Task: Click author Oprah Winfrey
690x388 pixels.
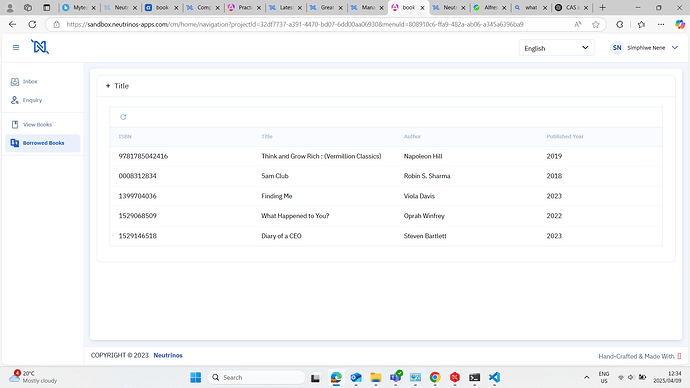Action: click(424, 216)
